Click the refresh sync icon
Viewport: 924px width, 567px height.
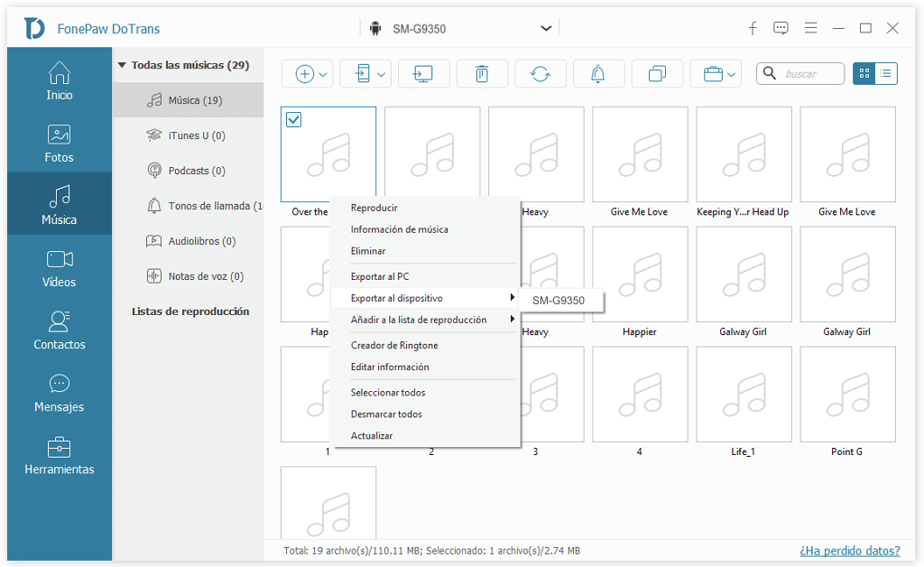click(x=541, y=74)
